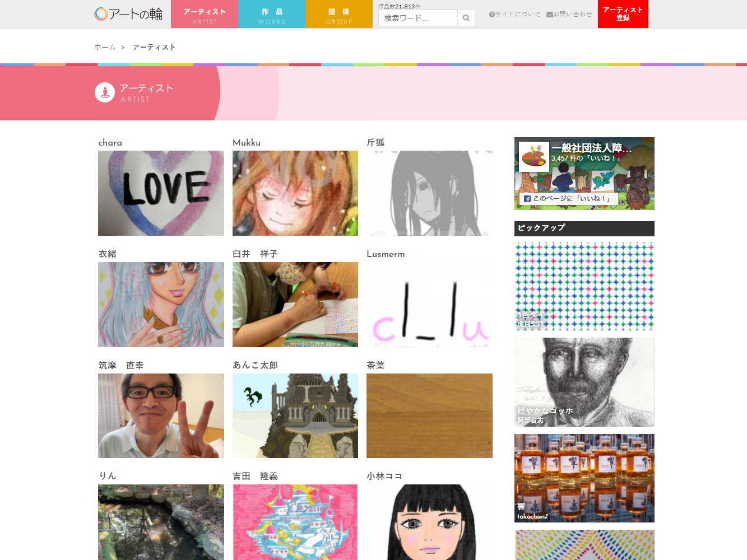Open 茶葉's brown texture thumbnail
The width and height of the screenshot is (747, 560).
429,416
